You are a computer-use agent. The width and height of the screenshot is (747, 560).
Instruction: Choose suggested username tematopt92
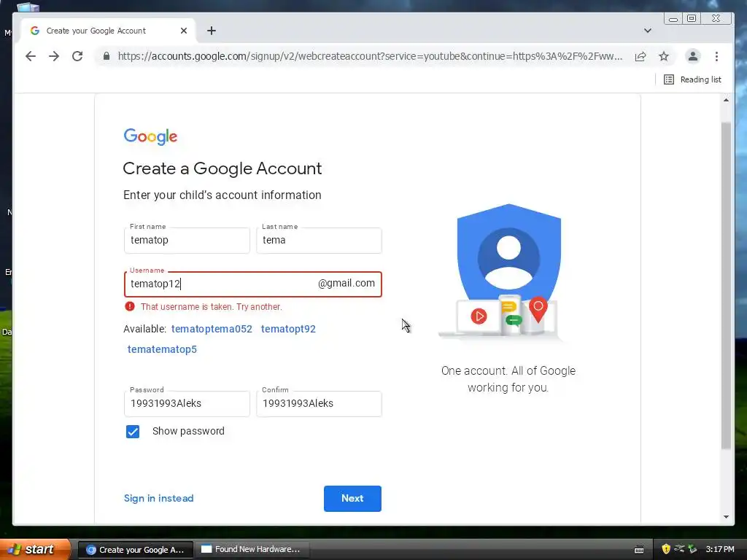click(288, 329)
